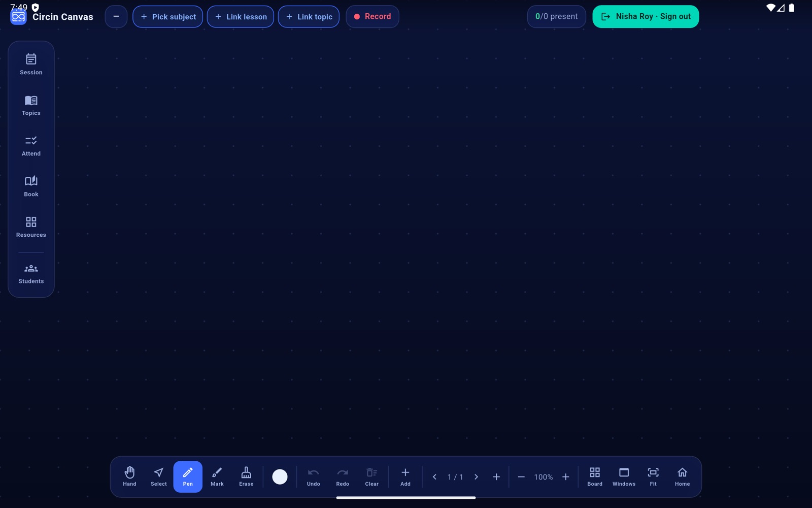Screen dimensions: 812x508
Task: Clear the canvas
Action: [371, 477]
